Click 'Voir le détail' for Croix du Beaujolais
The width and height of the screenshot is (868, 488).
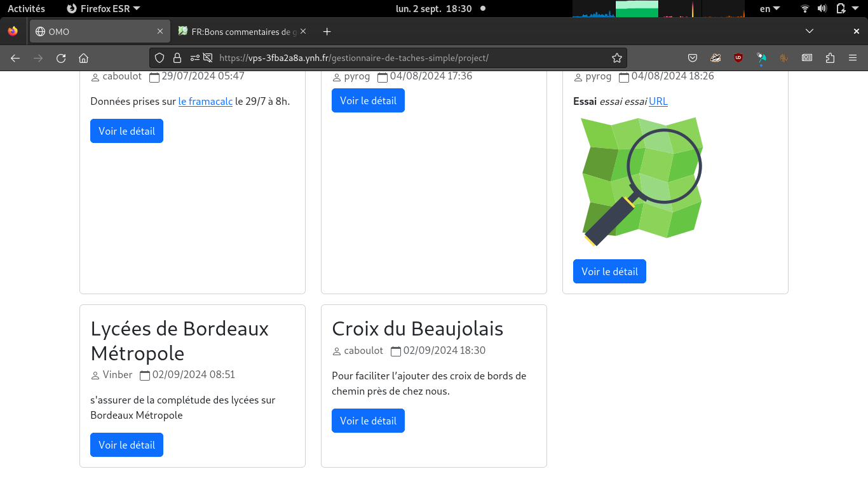click(368, 421)
